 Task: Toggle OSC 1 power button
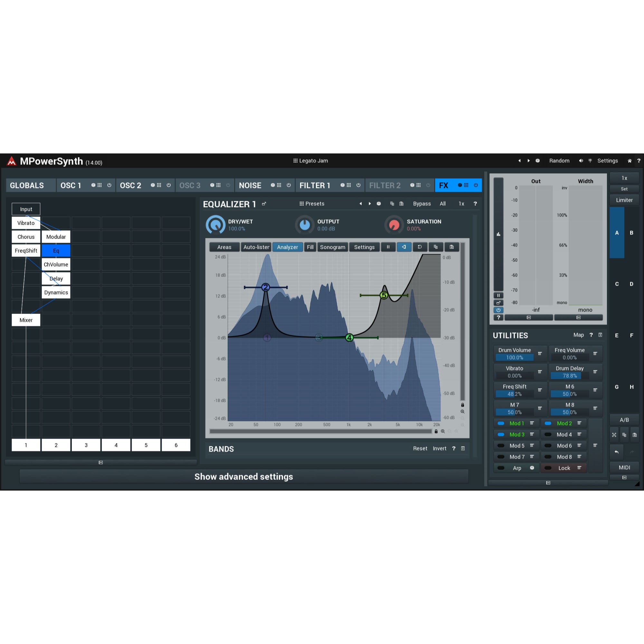(109, 185)
